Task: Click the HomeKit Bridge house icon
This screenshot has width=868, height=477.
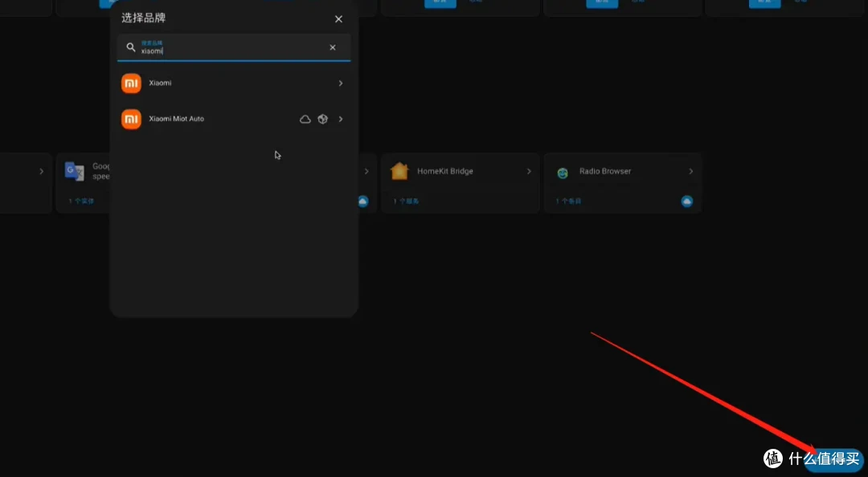Action: (x=399, y=171)
